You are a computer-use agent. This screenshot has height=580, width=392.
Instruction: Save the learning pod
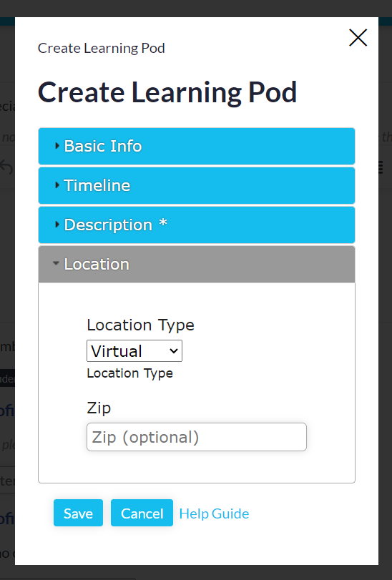78,513
